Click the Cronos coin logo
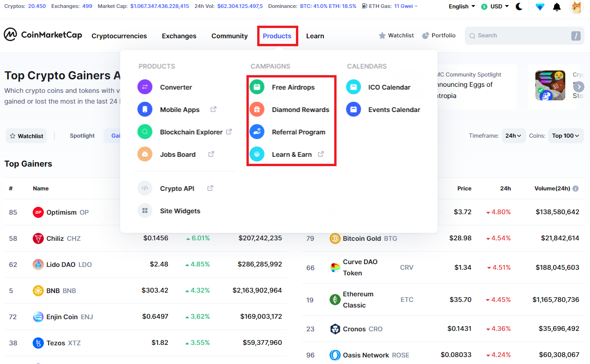This screenshot has height=364, width=590. click(x=335, y=329)
